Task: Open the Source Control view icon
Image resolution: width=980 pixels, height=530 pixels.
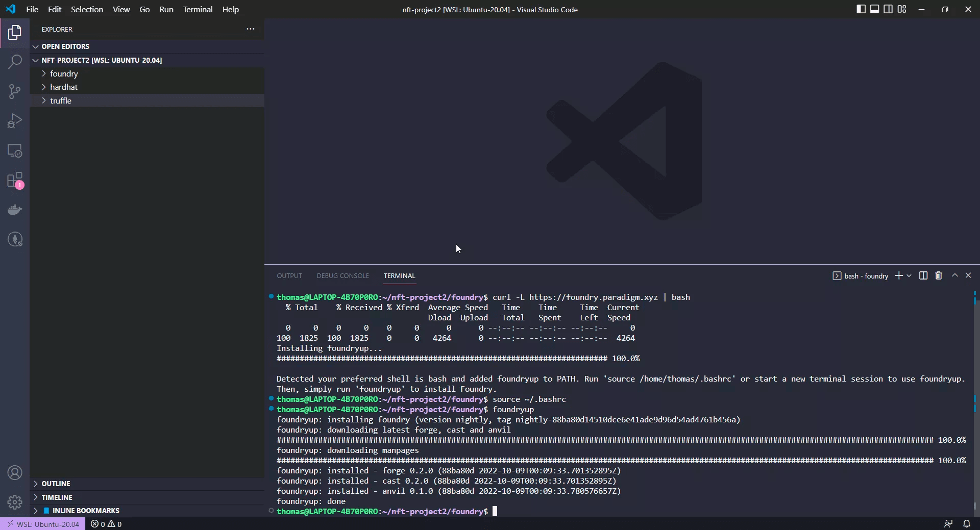Action: (15, 92)
